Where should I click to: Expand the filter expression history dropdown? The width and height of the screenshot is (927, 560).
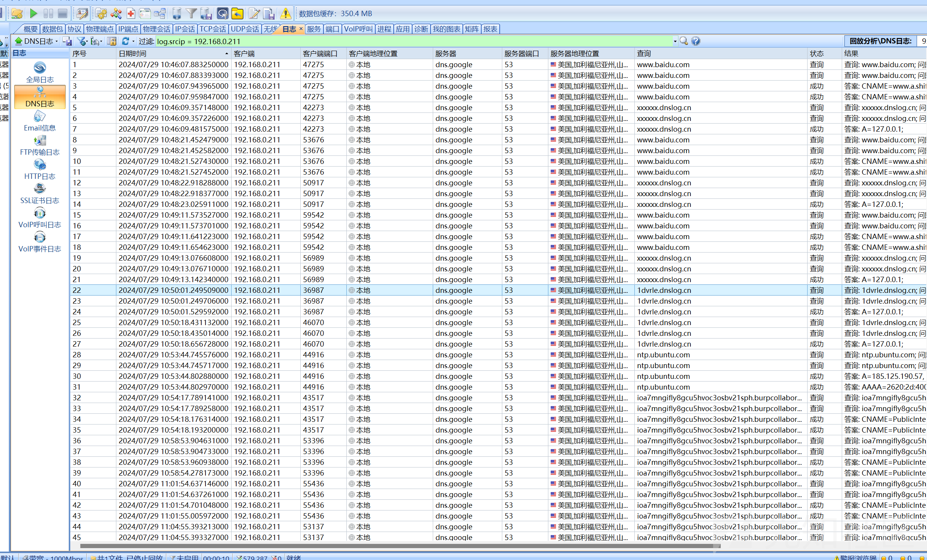coord(675,41)
